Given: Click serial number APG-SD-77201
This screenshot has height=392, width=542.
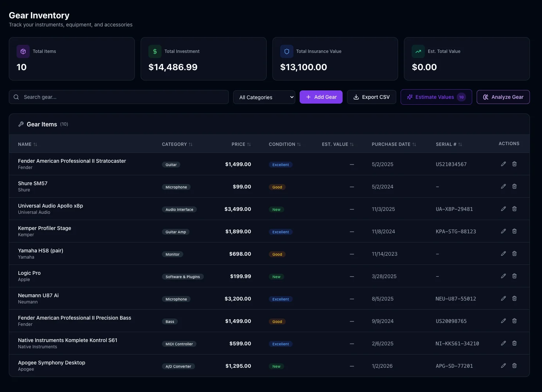Looking at the screenshot, I should coord(454,366).
